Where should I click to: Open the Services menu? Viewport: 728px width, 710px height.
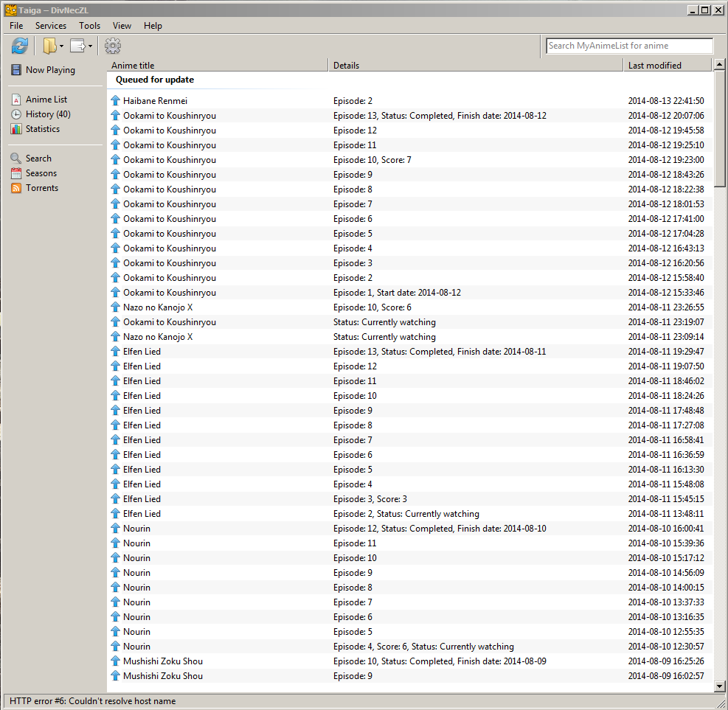(x=51, y=26)
